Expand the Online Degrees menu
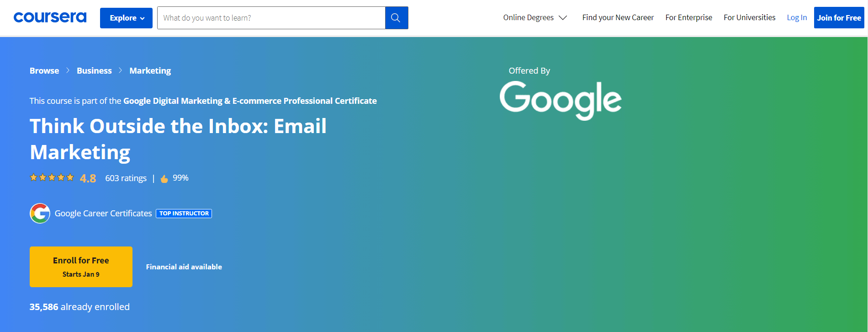Image resolution: width=868 pixels, height=332 pixels. coord(535,17)
